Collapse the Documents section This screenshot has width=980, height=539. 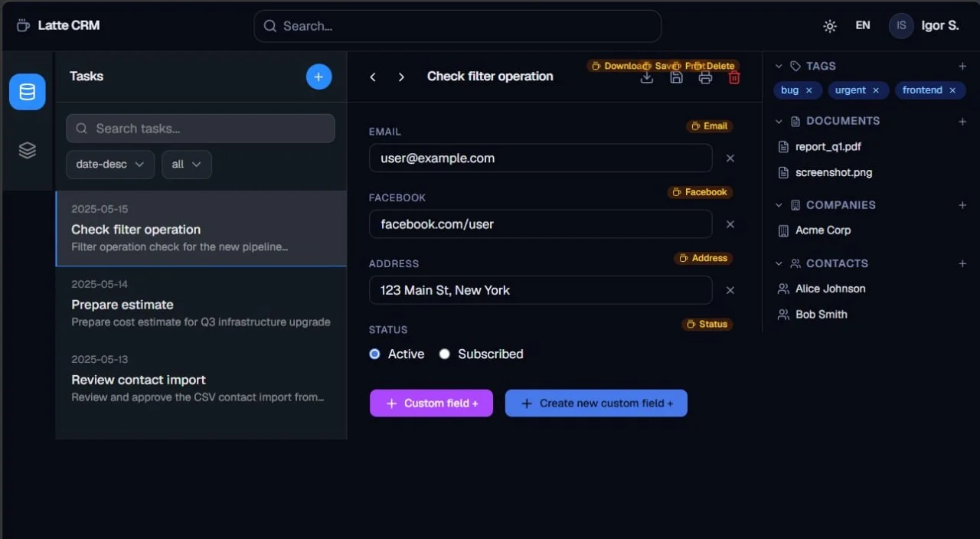click(x=779, y=121)
